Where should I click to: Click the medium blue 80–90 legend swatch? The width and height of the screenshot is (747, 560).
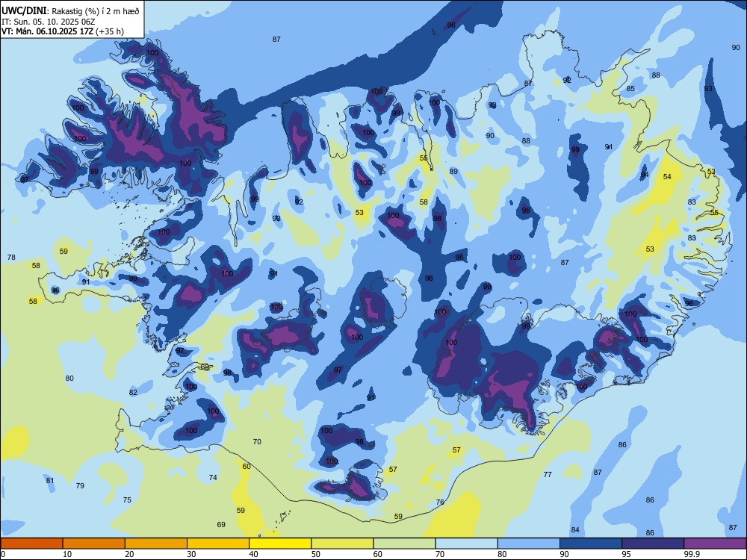tap(529, 544)
